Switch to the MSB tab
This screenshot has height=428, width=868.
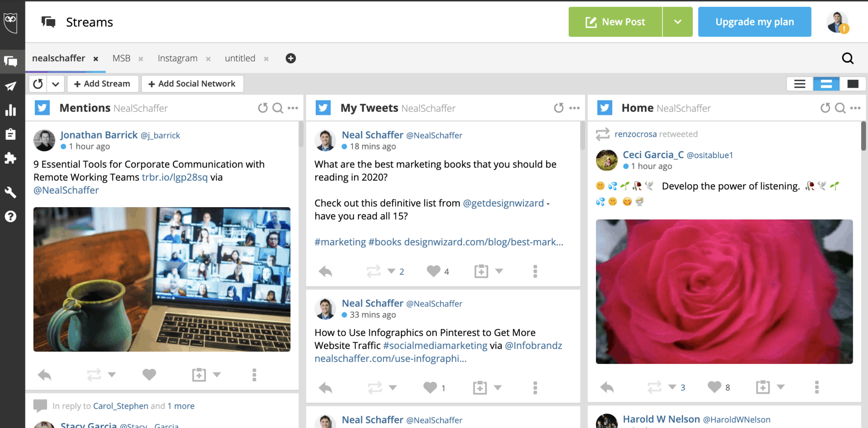(x=121, y=58)
